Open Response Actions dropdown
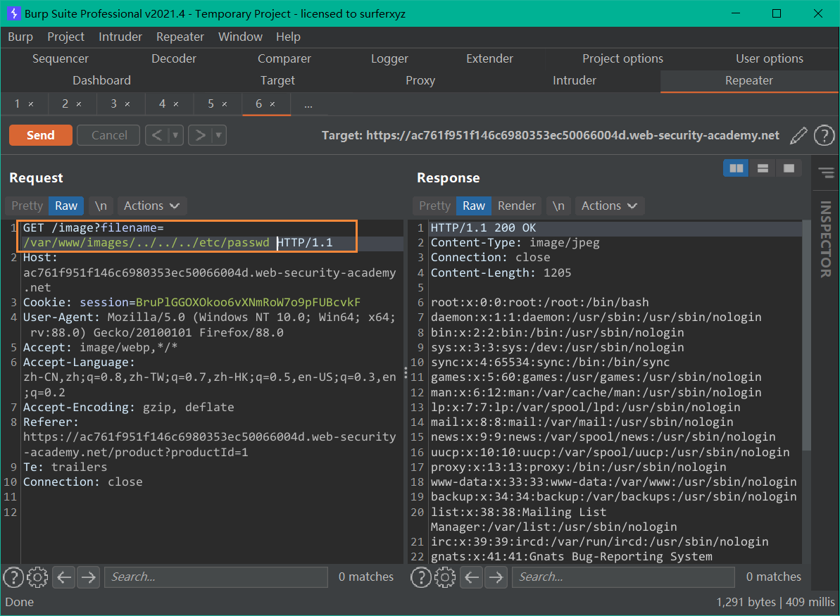 click(610, 206)
